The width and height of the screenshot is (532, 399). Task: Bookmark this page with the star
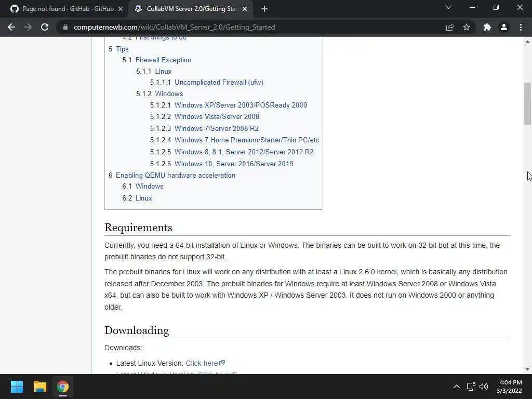pos(467,27)
